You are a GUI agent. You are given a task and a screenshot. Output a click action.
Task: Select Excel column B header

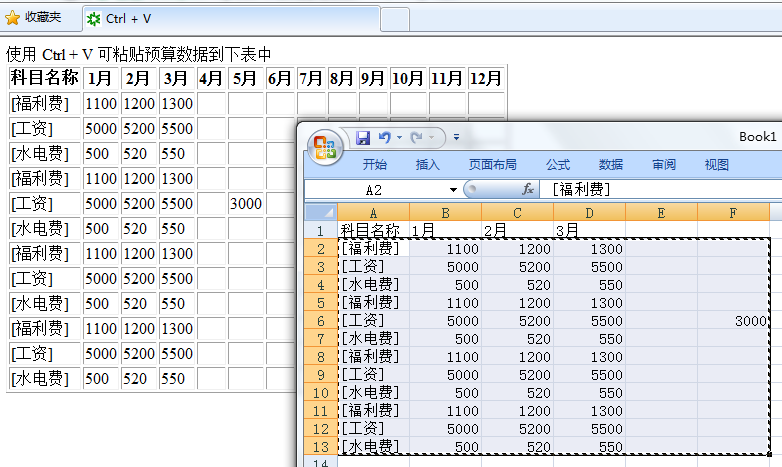point(445,213)
